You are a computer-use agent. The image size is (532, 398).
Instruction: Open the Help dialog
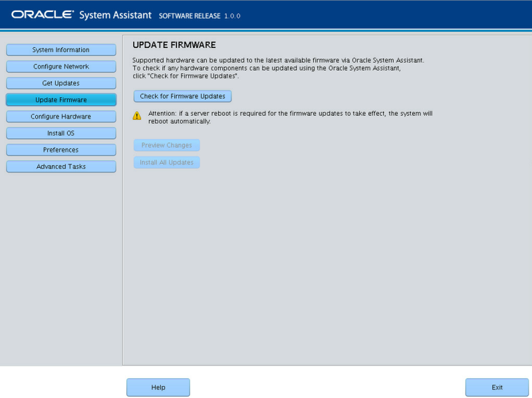[x=158, y=387]
